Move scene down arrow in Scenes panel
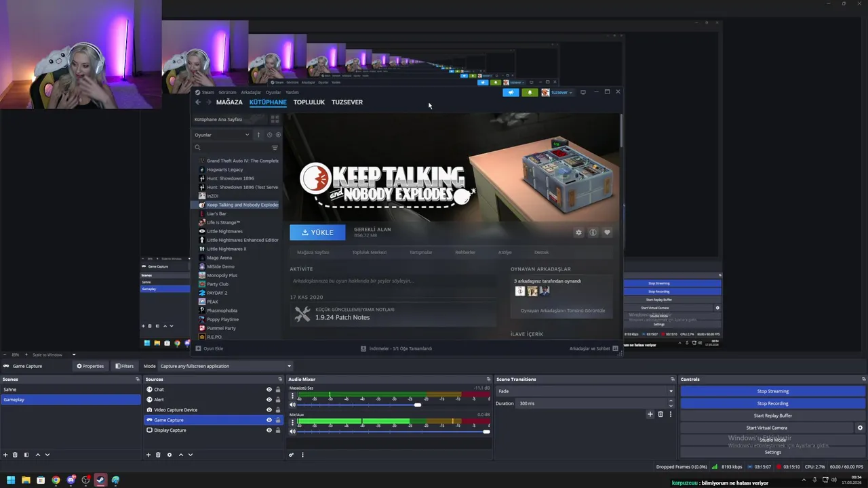Image resolution: width=868 pixels, height=488 pixels. click(x=47, y=455)
